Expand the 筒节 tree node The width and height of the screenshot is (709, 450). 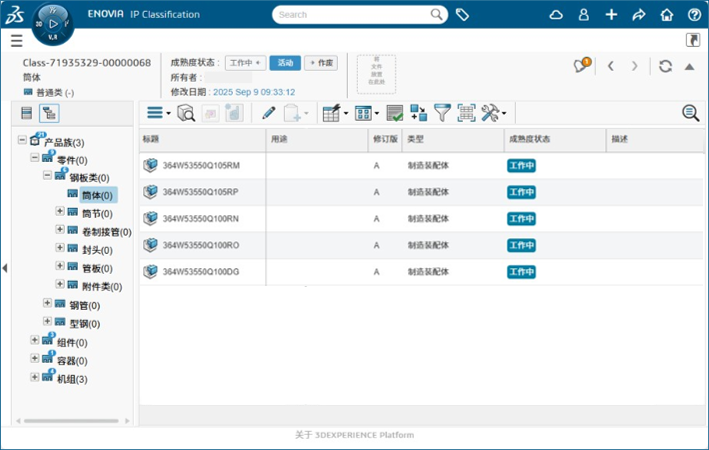(60, 212)
